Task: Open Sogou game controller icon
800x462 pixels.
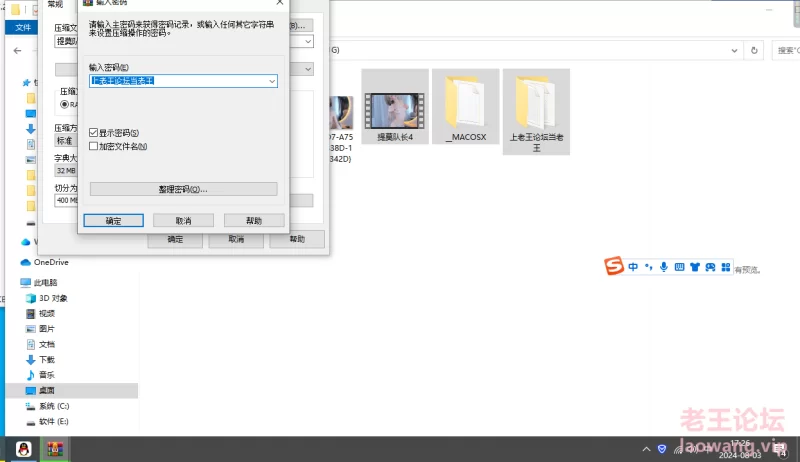Action: coord(710,267)
